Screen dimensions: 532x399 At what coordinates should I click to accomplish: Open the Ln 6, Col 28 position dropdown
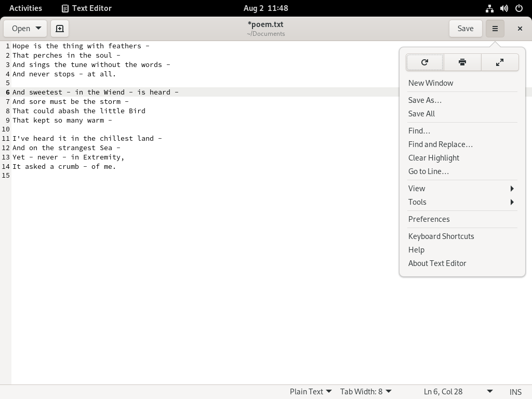click(458, 392)
